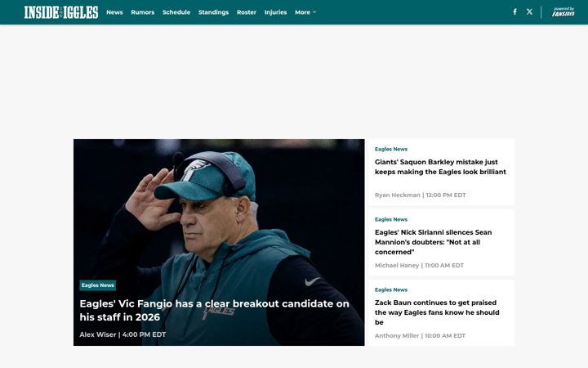Click author name Michael Haney
The height and width of the screenshot is (368, 588).
397,266
